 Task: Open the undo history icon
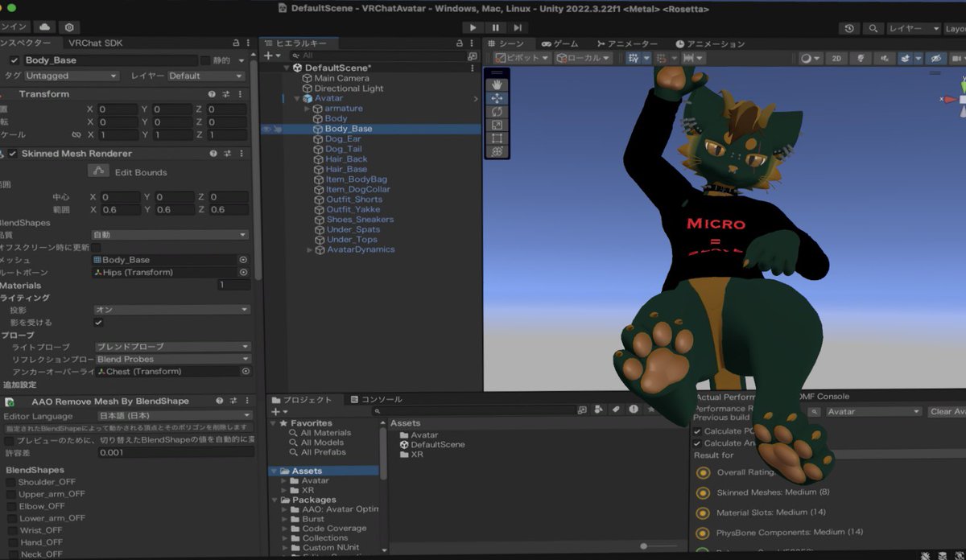point(849,28)
